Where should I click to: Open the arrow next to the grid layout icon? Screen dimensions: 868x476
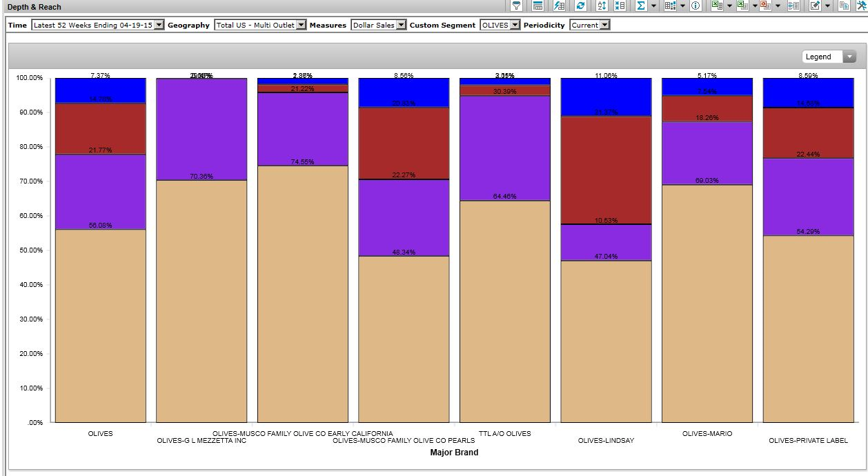(x=682, y=6)
